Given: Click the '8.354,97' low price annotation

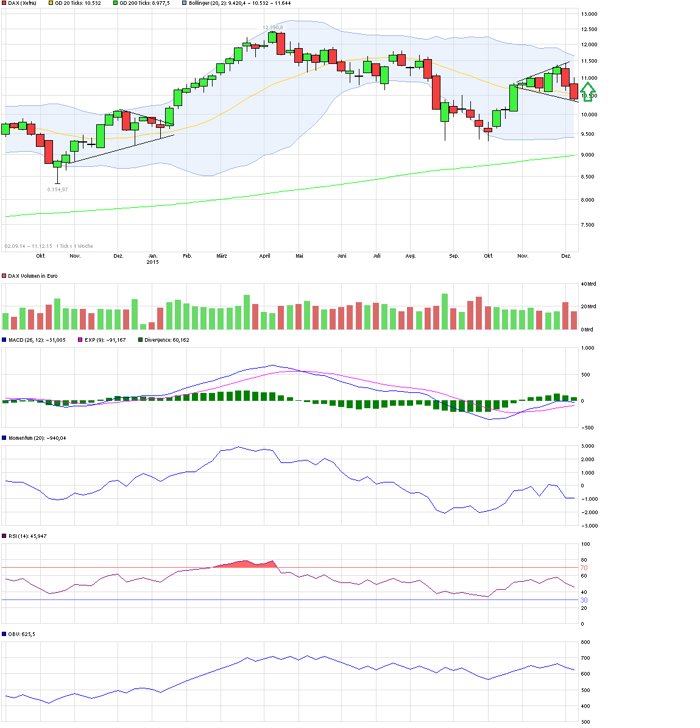Looking at the screenshot, I should (x=57, y=189).
